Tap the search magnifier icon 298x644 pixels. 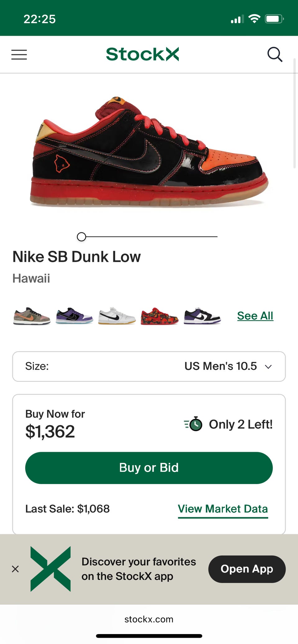click(x=275, y=55)
